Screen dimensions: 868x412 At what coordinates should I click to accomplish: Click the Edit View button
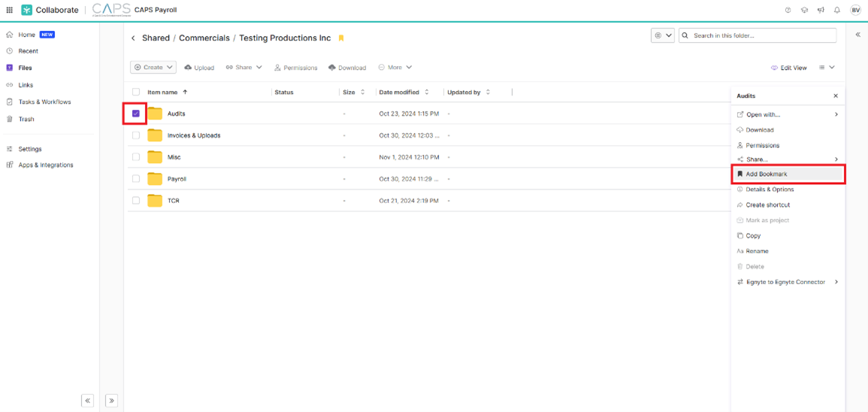coord(789,68)
